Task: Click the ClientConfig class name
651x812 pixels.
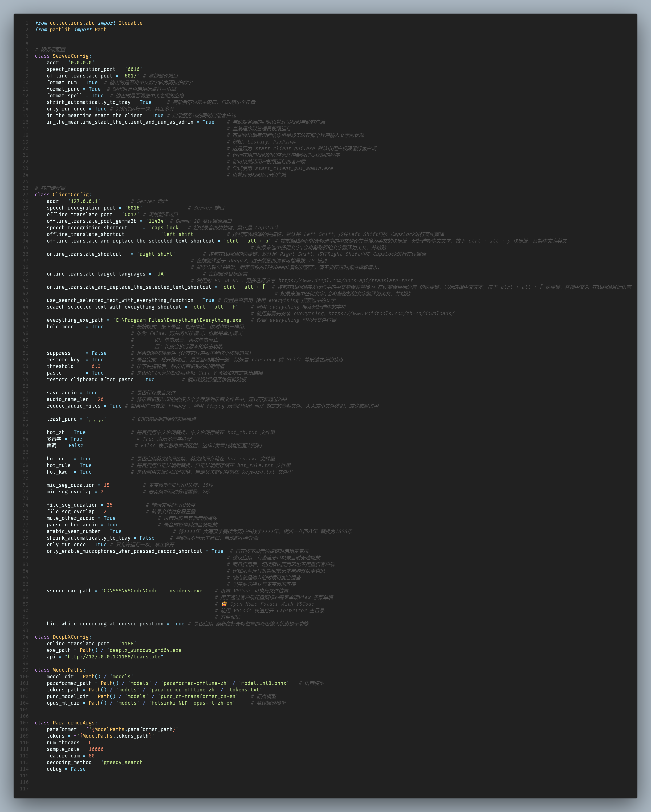Action: 70,195
